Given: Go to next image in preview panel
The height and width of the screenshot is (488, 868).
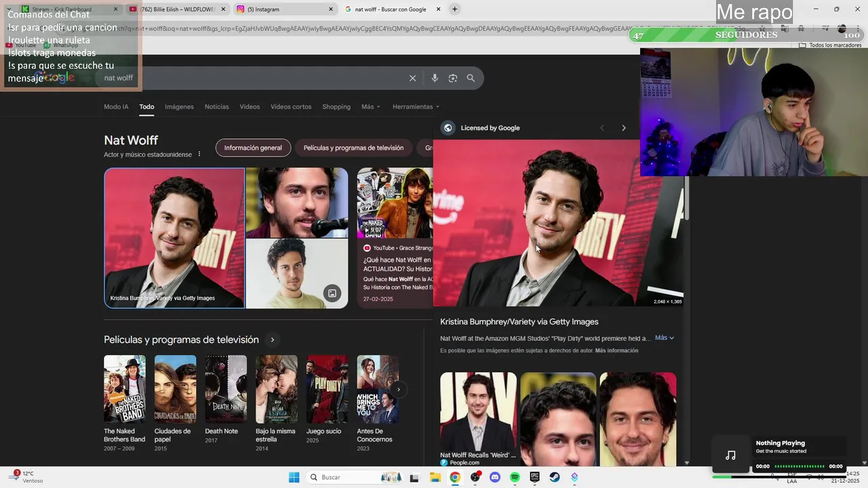Looking at the screenshot, I should click(x=624, y=127).
